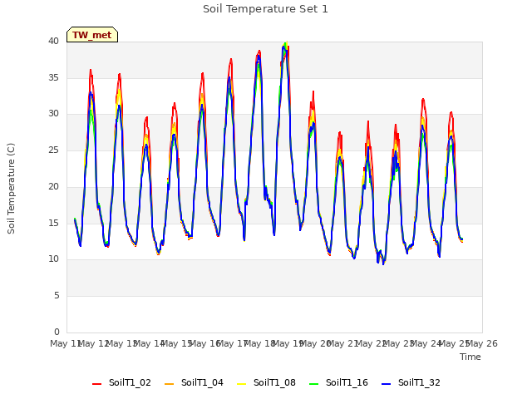Click the y-axis tick value 10

click(53, 259)
